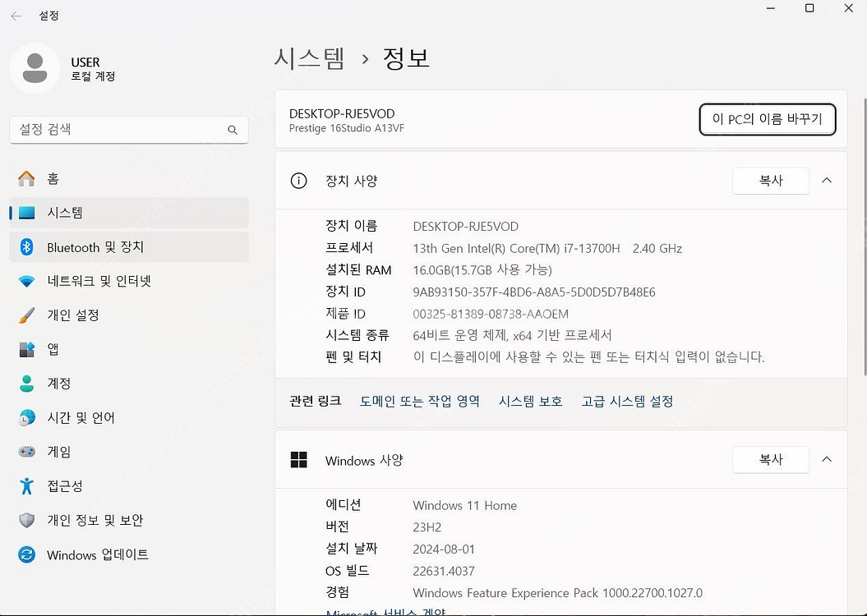Click Windows Feature Experience Pack value
This screenshot has width=867, height=616.
coord(557,593)
